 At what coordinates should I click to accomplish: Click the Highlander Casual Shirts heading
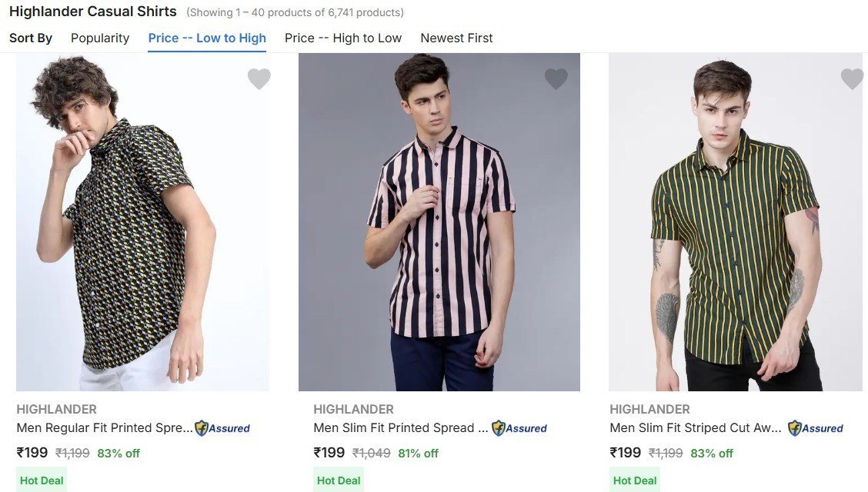pyautogui.click(x=92, y=11)
